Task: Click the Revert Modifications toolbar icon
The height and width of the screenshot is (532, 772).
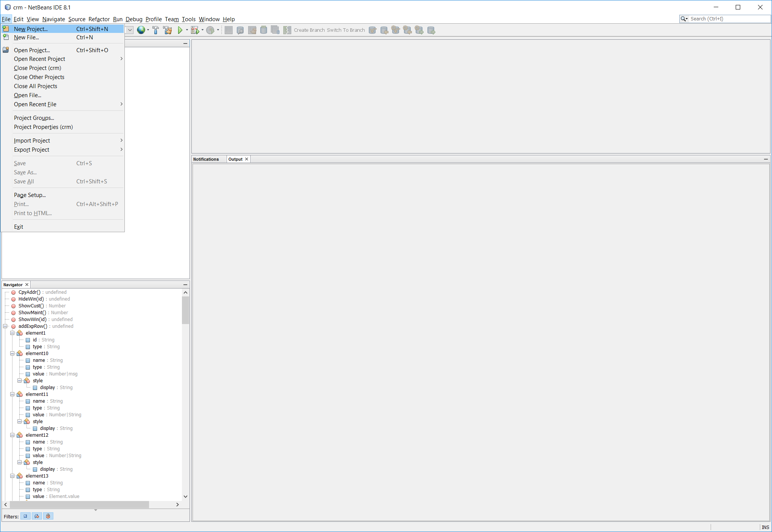Action: (252, 30)
